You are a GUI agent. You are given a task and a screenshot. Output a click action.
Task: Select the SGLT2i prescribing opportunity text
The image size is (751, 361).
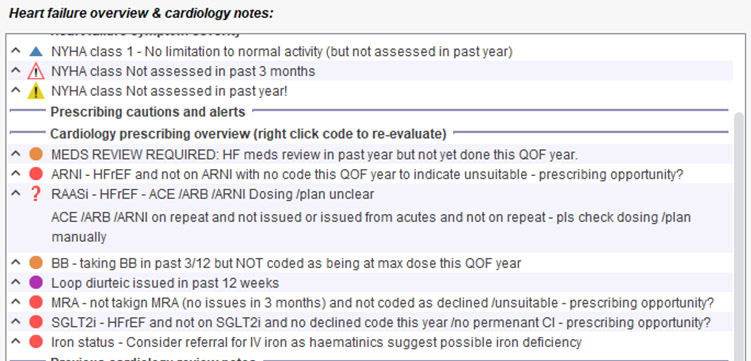pyautogui.click(x=381, y=322)
